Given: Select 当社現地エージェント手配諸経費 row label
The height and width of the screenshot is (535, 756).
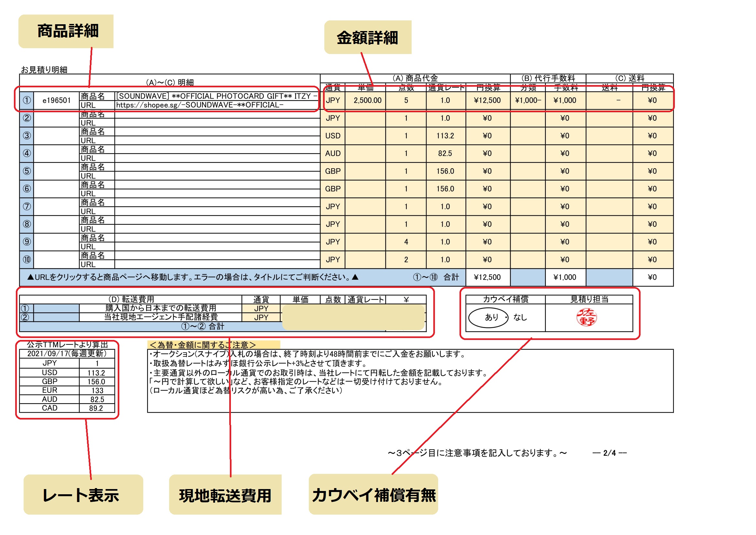Looking at the screenshot, I should (161, 317).
